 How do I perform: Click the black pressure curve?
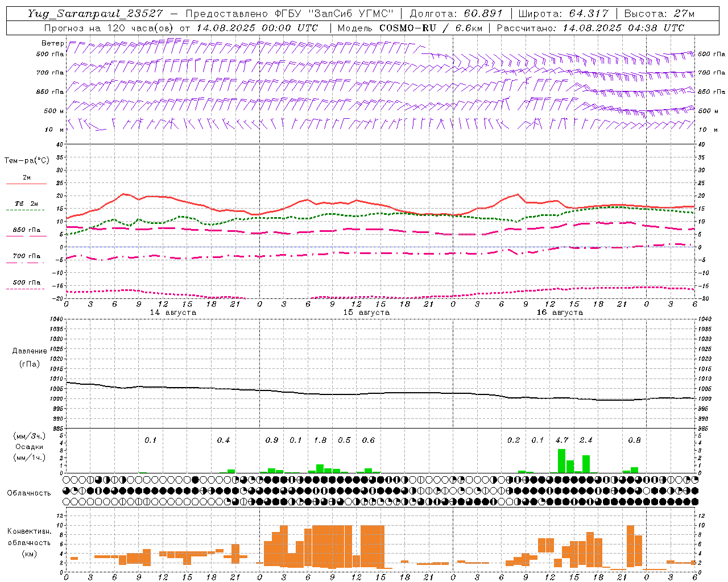[x=380, y=393]
